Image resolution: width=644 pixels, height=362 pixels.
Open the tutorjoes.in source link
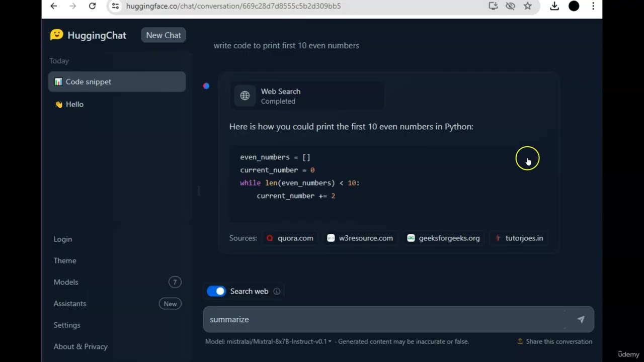(x=519, y=238)
